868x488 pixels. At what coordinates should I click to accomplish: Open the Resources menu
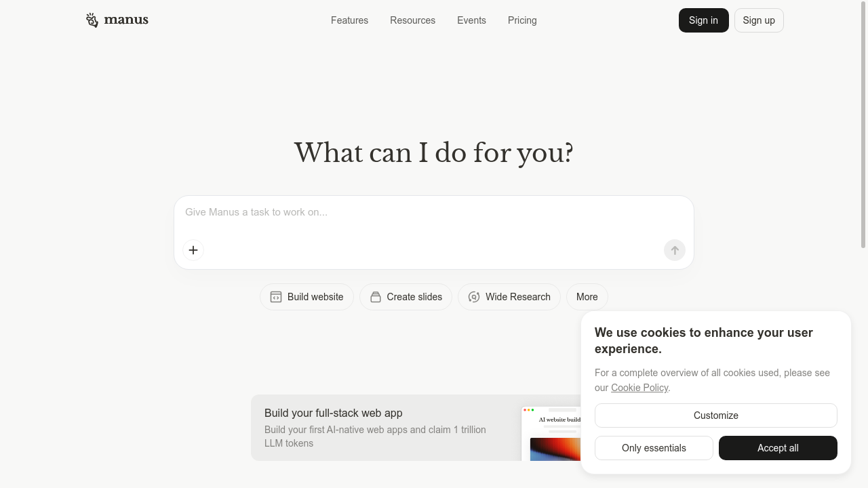(412, 20)
